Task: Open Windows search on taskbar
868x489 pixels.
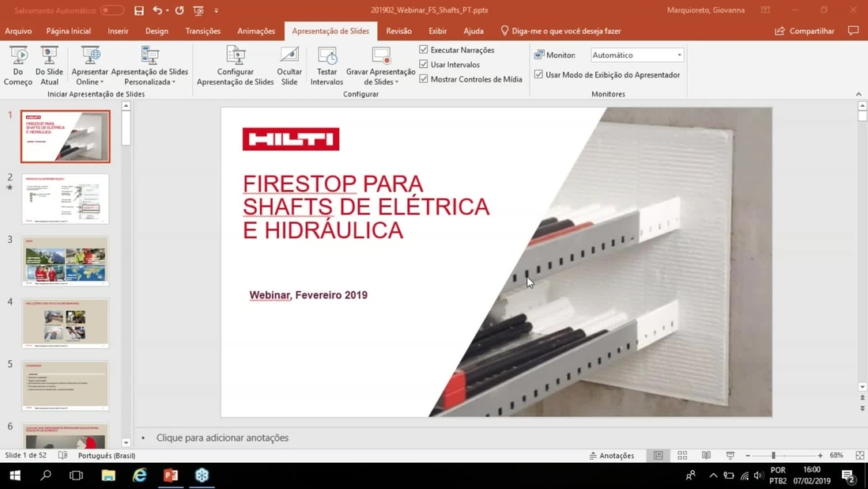Action: coord(46,476)
